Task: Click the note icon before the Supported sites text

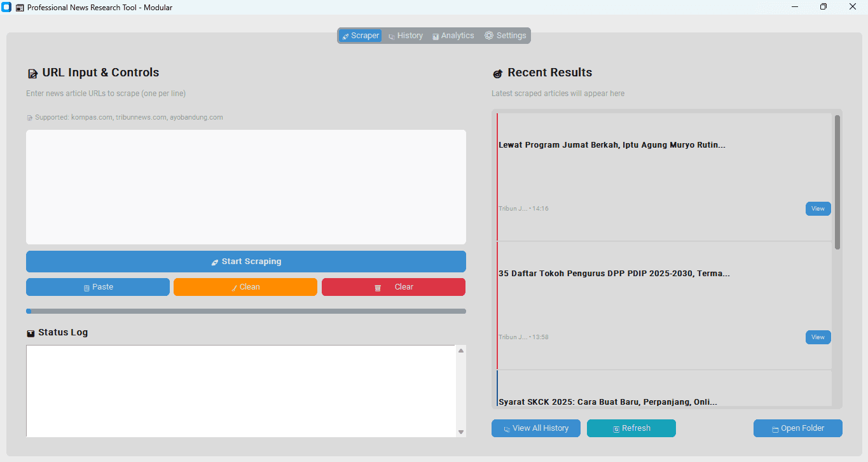Action: click(x=29, y=117)
